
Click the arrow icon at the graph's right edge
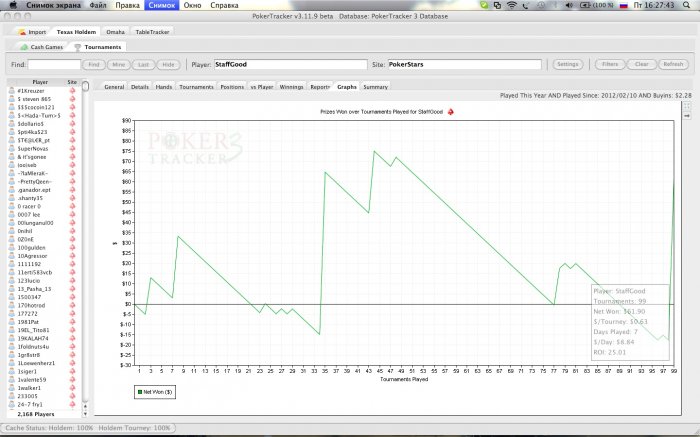[687, 116]
